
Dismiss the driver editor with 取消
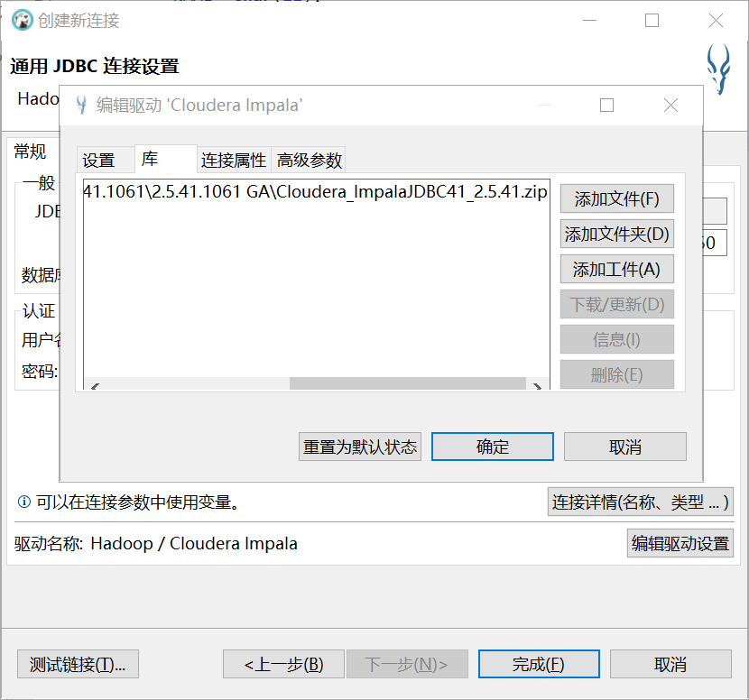[624, 446]
